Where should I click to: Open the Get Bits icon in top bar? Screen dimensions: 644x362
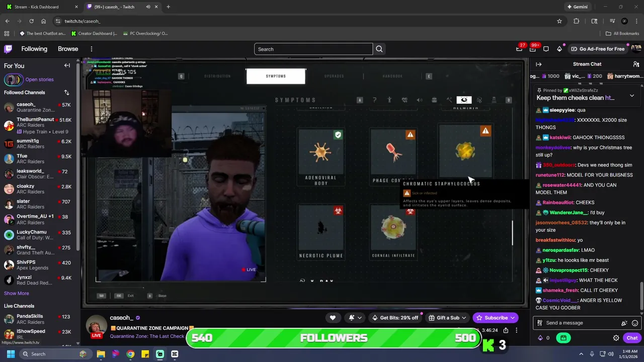(559, 49)
